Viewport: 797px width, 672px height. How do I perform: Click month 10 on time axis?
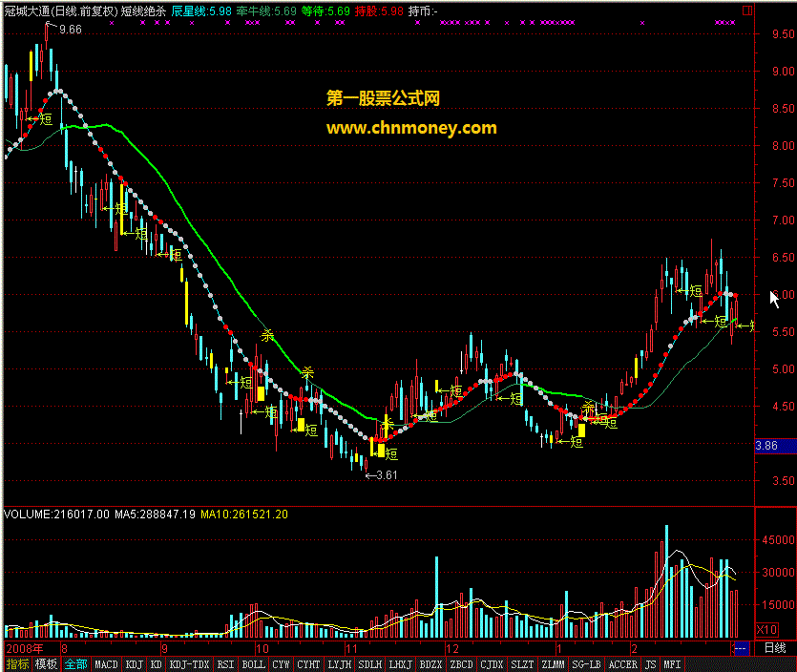click(x=262, y=649)
